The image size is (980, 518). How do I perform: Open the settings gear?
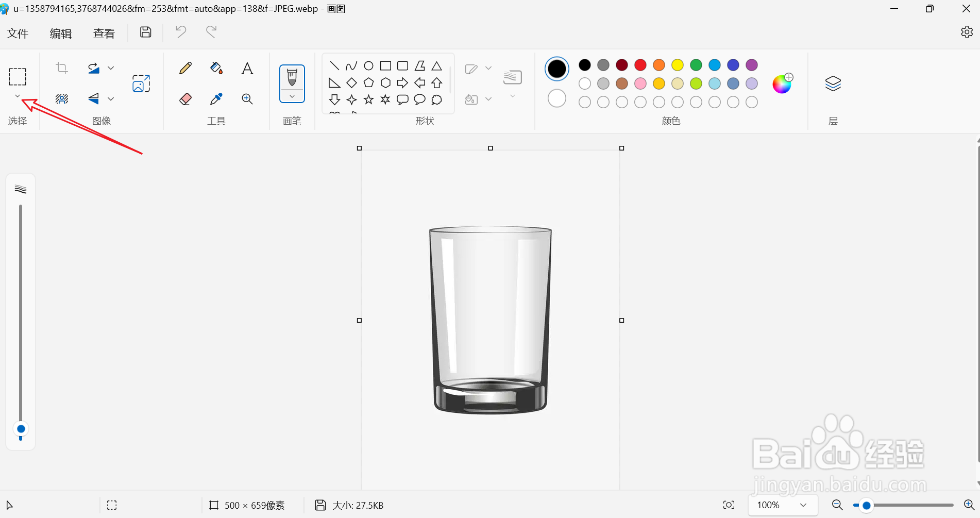click(x=967, y=32)
